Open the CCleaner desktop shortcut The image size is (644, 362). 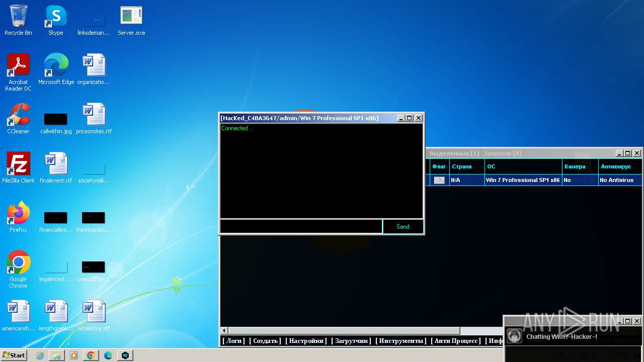point(18,119)
